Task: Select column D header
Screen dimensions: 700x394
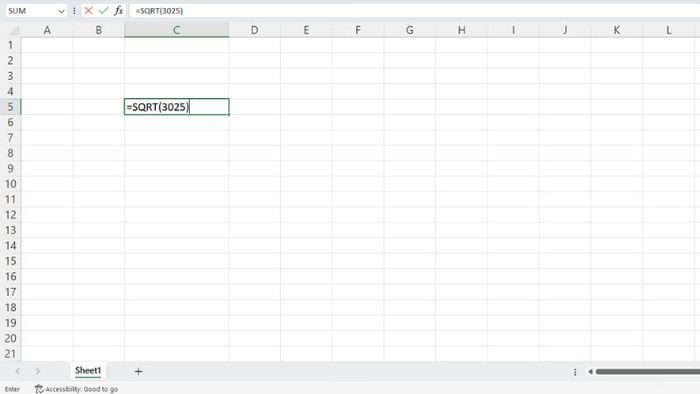Action: (254, 30)
